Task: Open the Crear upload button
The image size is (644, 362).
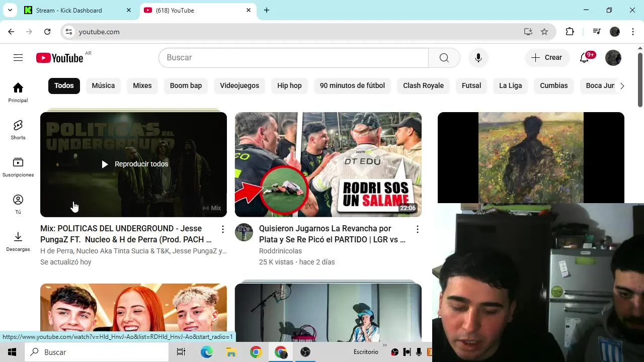Action: pyautogui.click(x=547, y=58)
